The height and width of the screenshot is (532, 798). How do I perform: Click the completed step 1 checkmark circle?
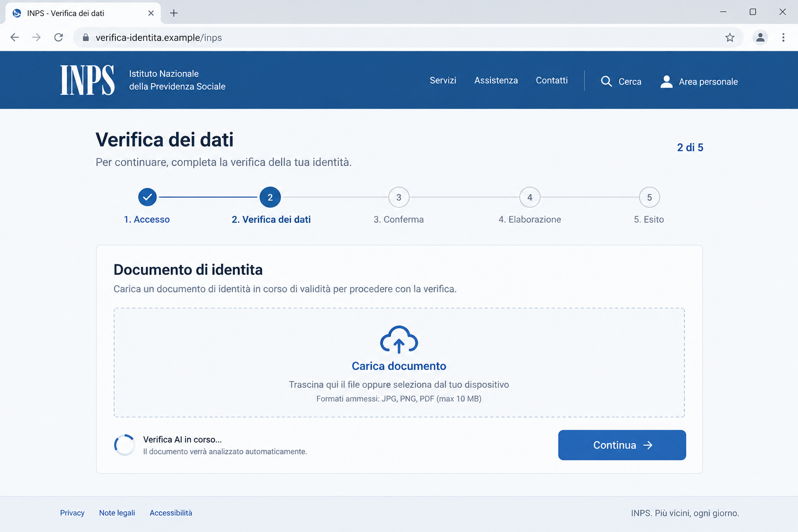coord(148,197)
